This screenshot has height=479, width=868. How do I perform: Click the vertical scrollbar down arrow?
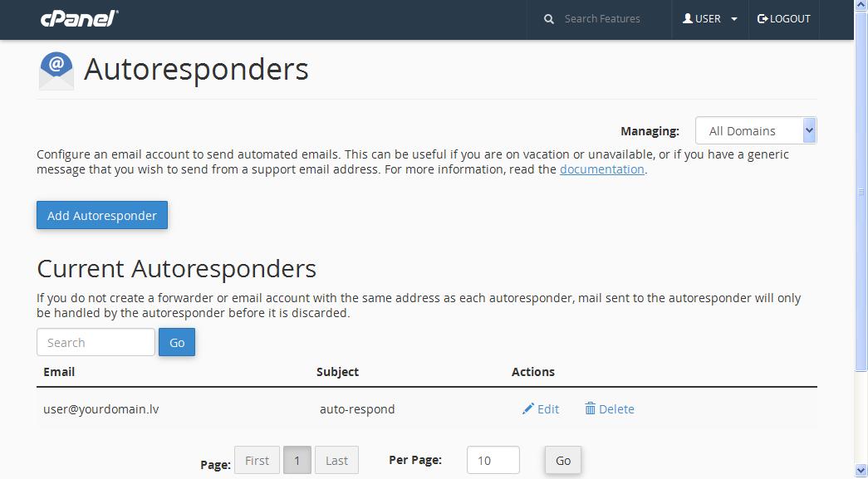click(x=861, y=472)
